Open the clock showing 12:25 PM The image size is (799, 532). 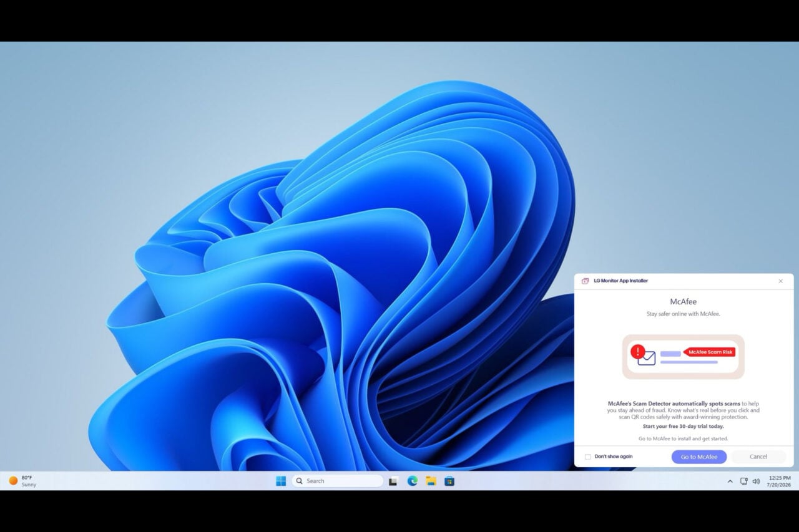tap(780, 481)
